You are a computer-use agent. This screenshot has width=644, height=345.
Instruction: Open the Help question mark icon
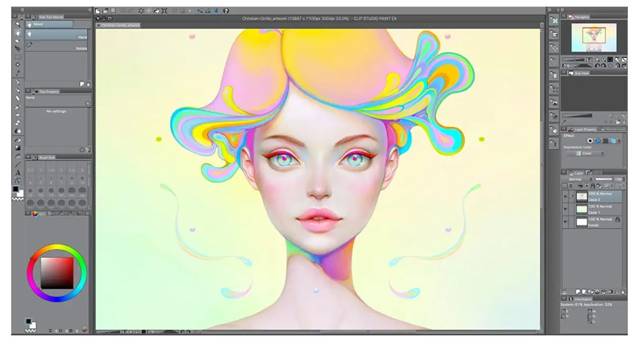point(225,12)
